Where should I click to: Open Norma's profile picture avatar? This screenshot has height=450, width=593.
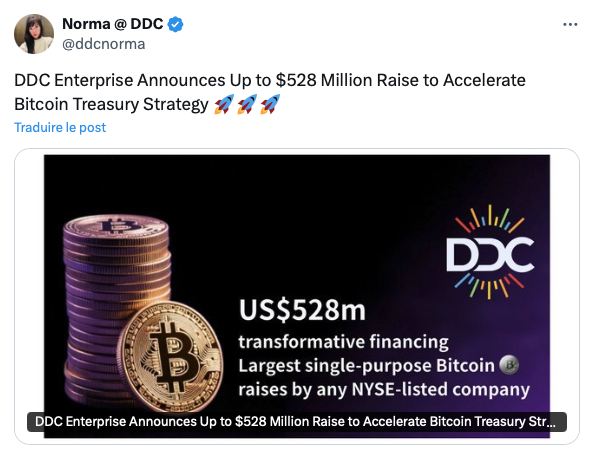[x=34, y=34]
